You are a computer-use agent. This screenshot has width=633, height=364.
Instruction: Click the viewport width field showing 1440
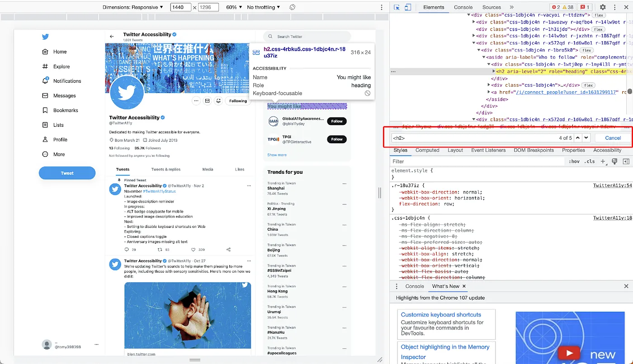tap(180, 7)
